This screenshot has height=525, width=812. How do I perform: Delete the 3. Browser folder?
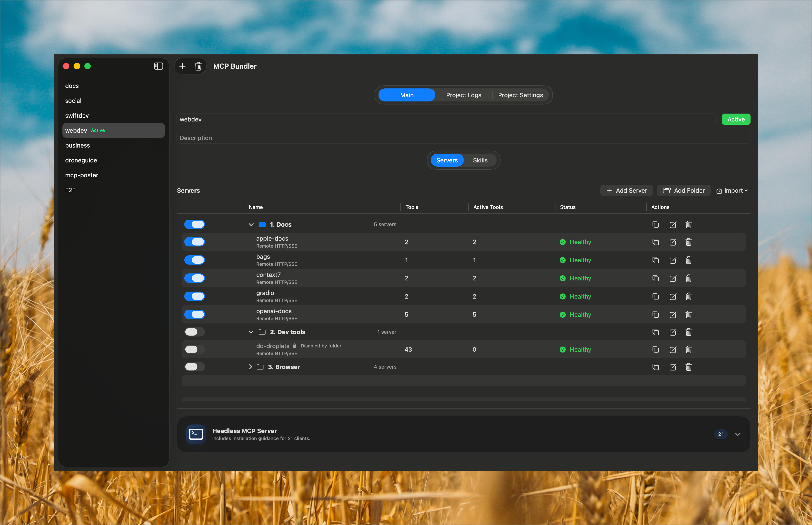[x=689, y=367]
